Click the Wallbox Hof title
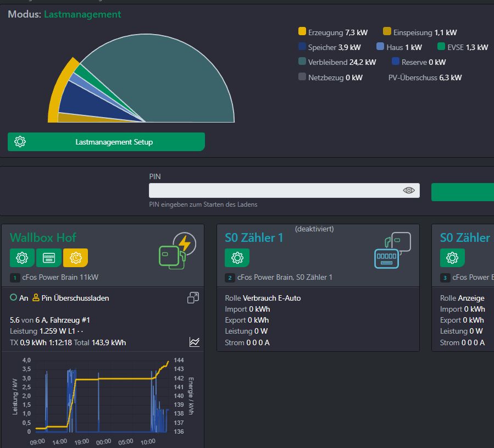 (43, 237)
